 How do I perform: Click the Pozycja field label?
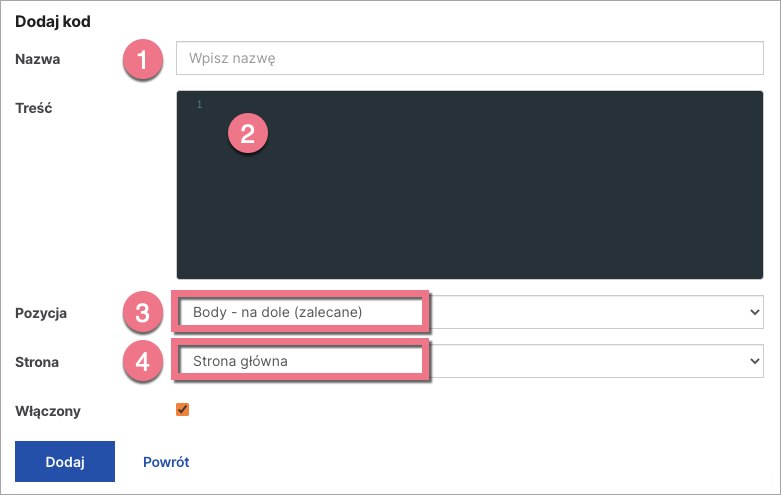click(41, 313)
